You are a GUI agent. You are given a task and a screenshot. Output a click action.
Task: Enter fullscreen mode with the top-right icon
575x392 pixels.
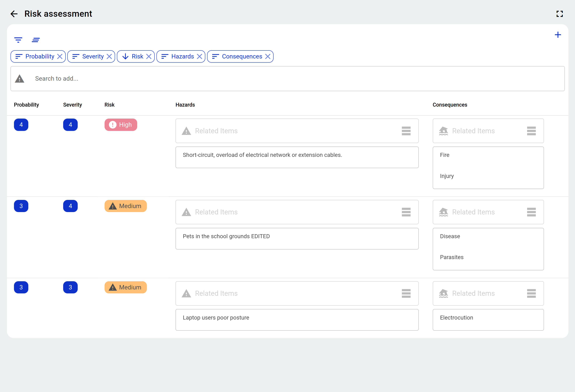pyautogui.click(x=559, y=14)
